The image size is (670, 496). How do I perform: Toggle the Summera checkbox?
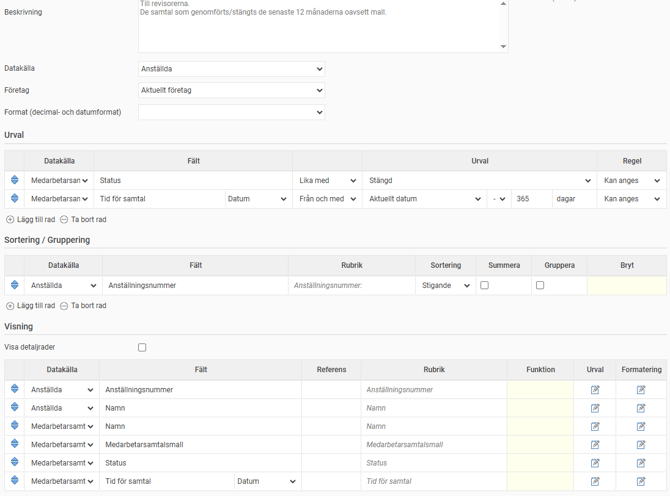point(485,286)
